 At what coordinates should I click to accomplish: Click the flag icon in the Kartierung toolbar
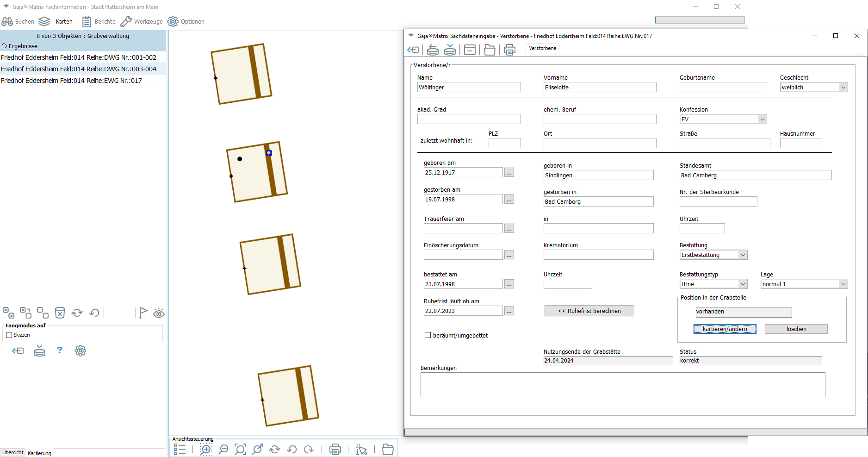tap(143, 313)
